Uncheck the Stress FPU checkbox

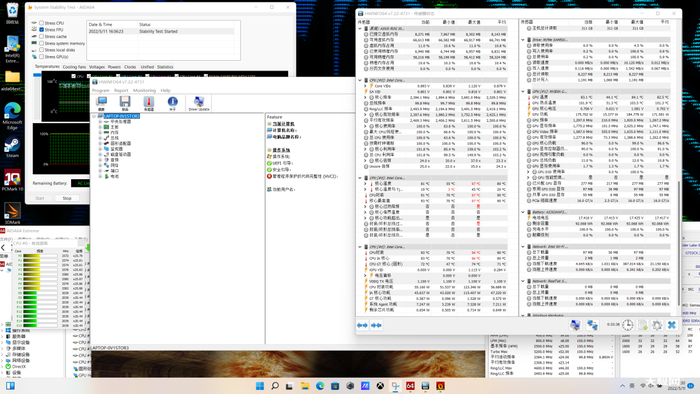41,29
